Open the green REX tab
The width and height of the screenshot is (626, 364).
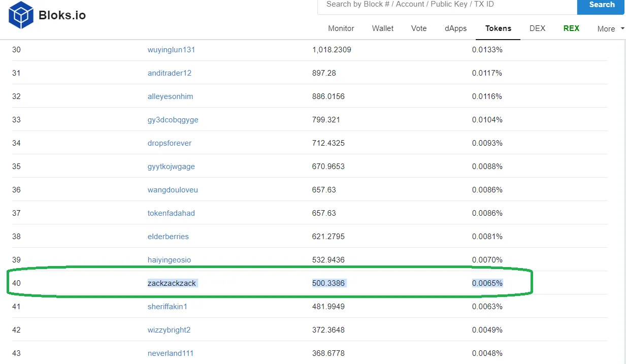(571, 28)
